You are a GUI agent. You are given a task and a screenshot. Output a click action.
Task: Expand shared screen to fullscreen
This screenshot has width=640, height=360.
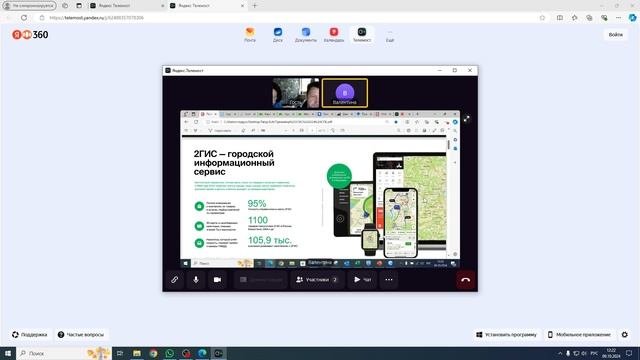467,119
